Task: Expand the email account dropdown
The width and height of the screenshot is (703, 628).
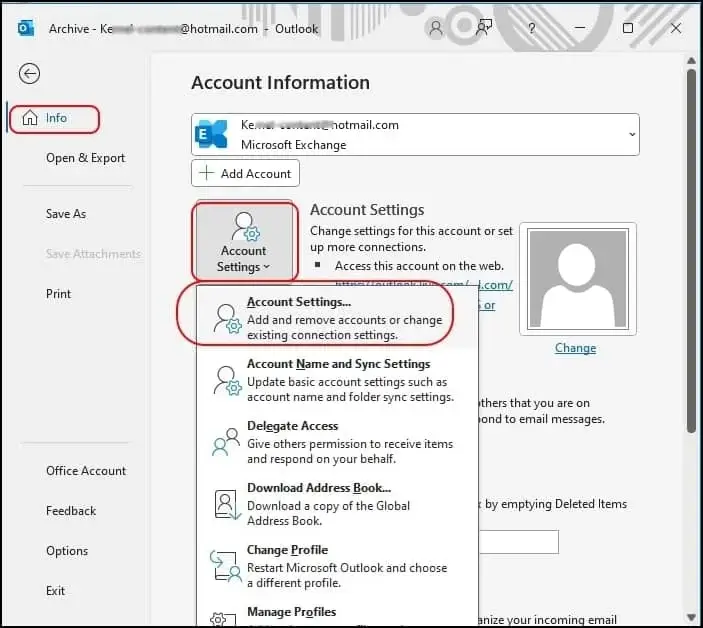Action: (632, 134)
